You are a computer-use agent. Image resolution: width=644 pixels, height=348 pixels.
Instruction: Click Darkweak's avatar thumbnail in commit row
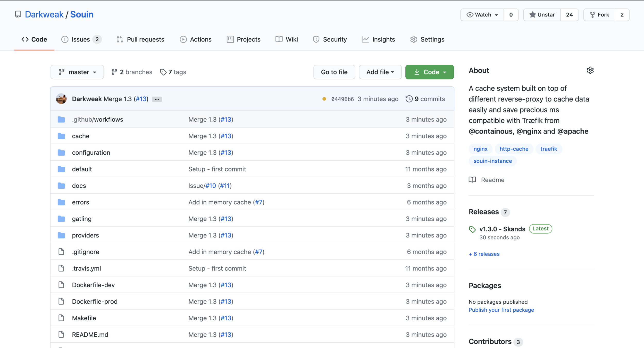[61, 99]
